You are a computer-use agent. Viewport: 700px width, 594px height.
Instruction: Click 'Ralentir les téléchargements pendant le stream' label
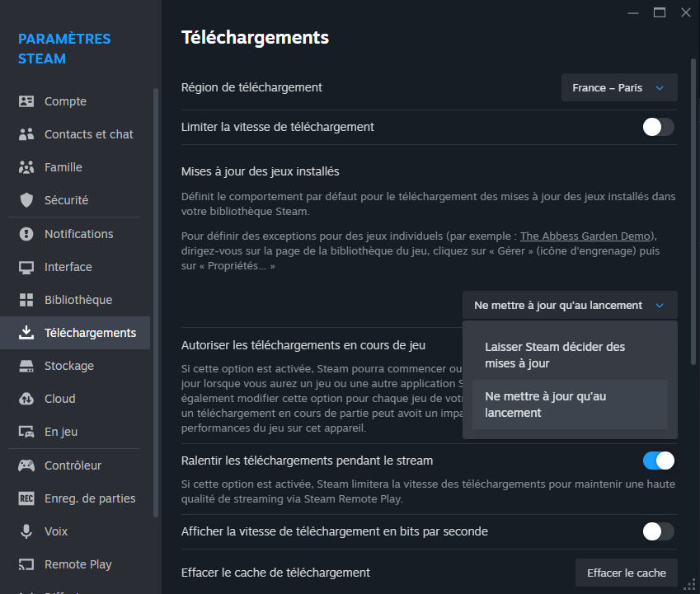[x=307, y=461]
